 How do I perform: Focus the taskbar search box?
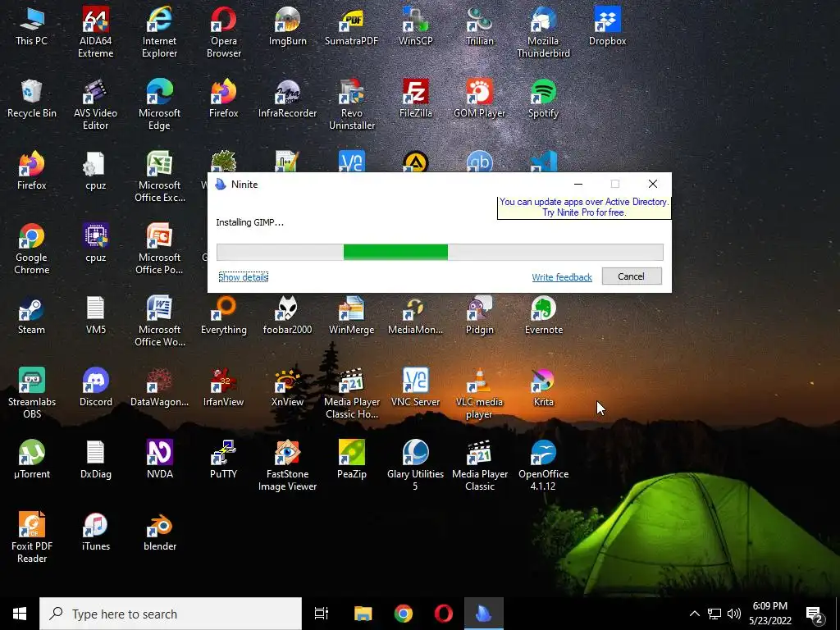pos(171,614)
